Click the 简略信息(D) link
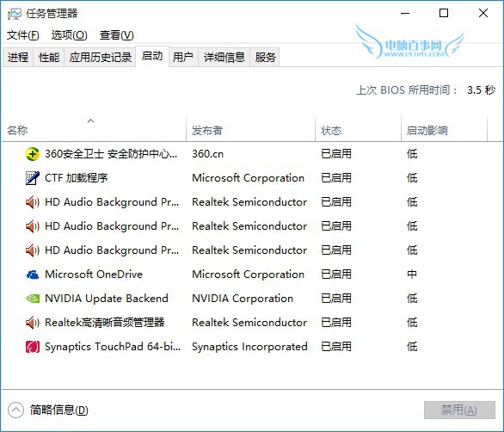 click(58, 410)
